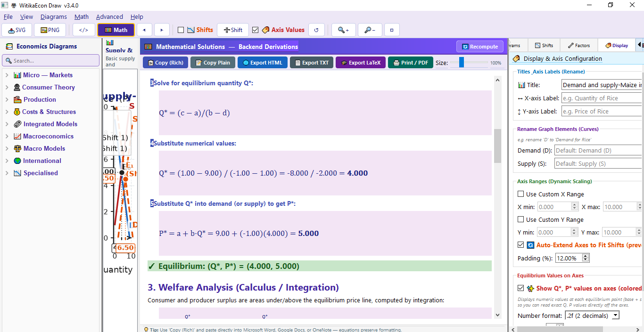Click the Y-axis Label field
The width and height of the screenshot is (644, 332).
(602, 111)
